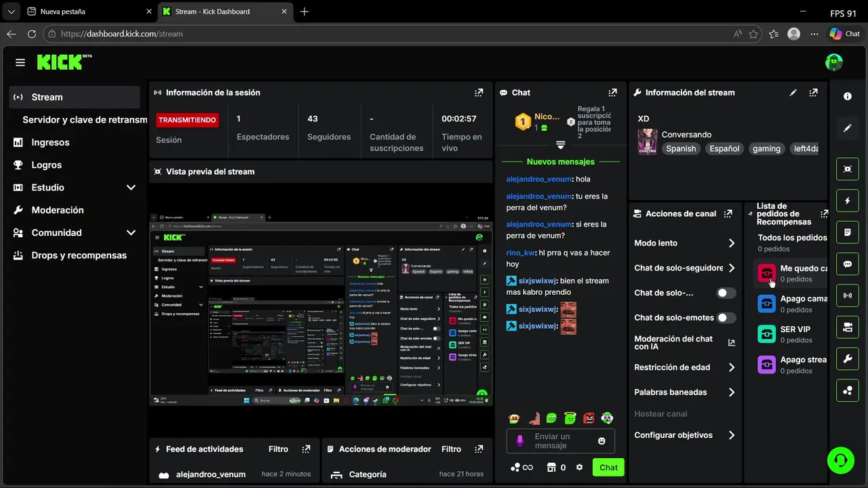Toggle the notes widget sidebar icon

tap(848, 232)
